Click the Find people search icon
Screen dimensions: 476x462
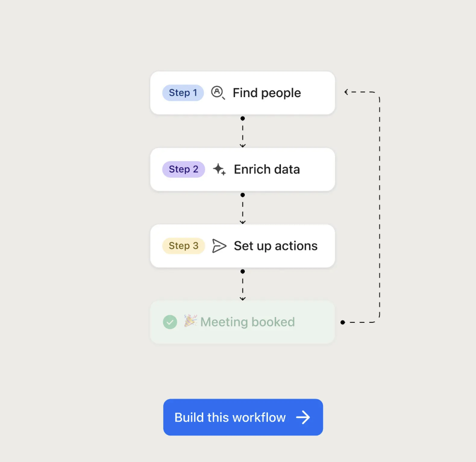[218, 93]
